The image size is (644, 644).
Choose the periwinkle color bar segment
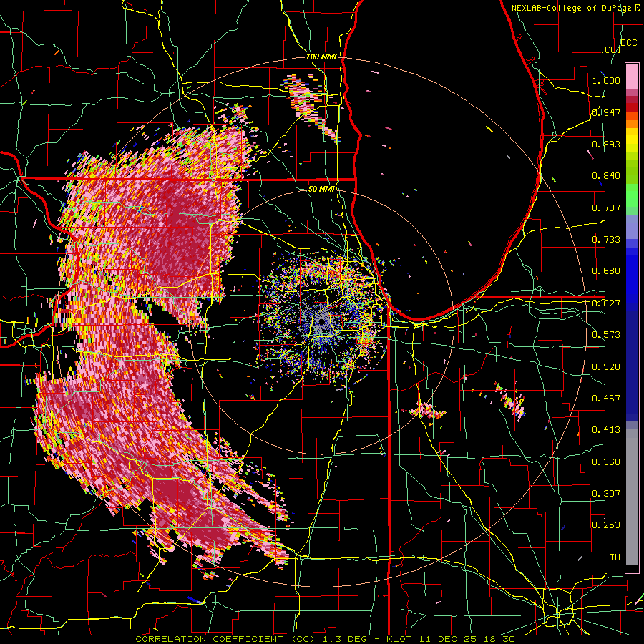pyautogui.click(x=632, y=227)
